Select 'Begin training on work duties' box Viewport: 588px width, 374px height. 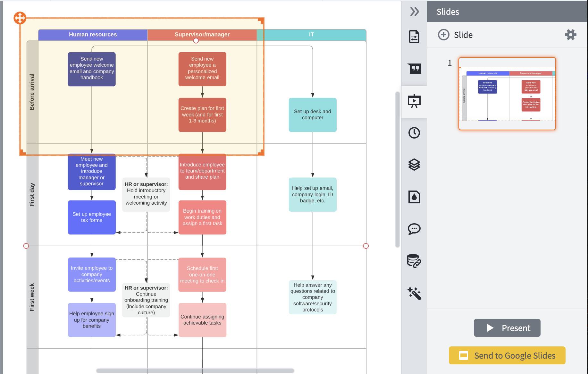202,217
